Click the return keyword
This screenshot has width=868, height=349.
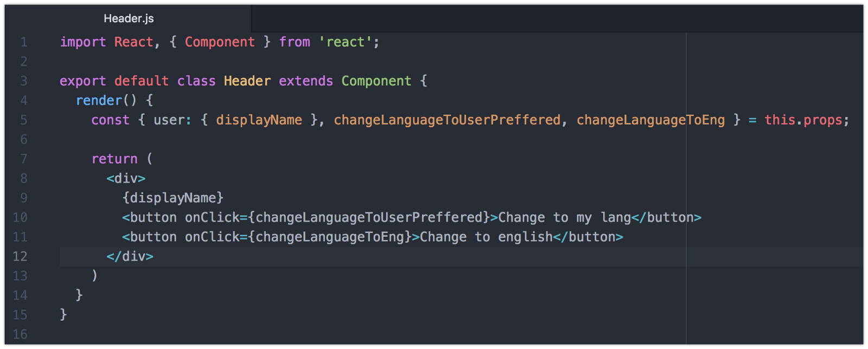coord(114,159)
